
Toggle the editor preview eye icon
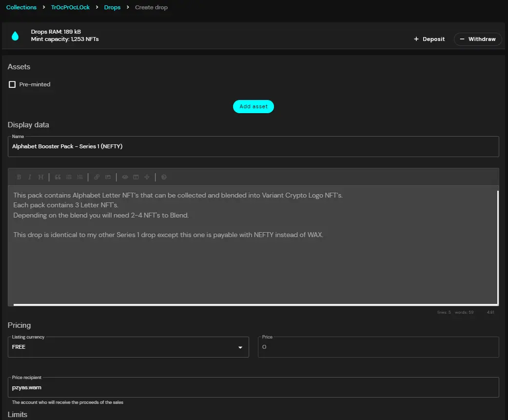point(125,177)
